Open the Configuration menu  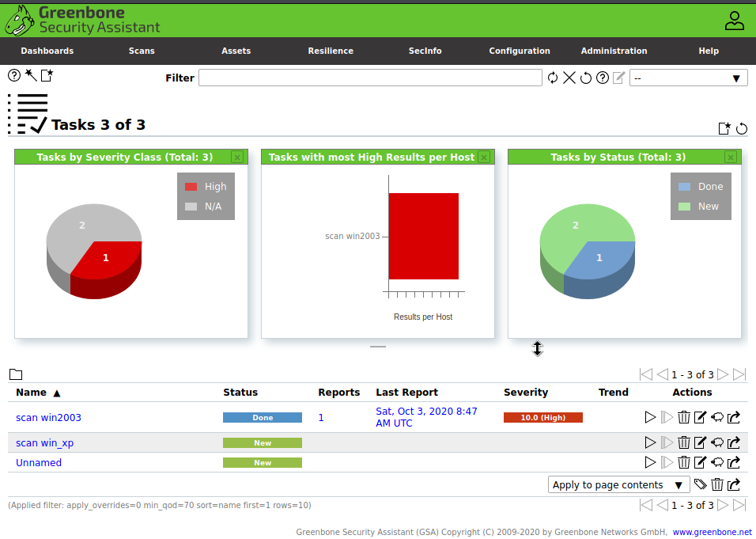tap(520, 51)
